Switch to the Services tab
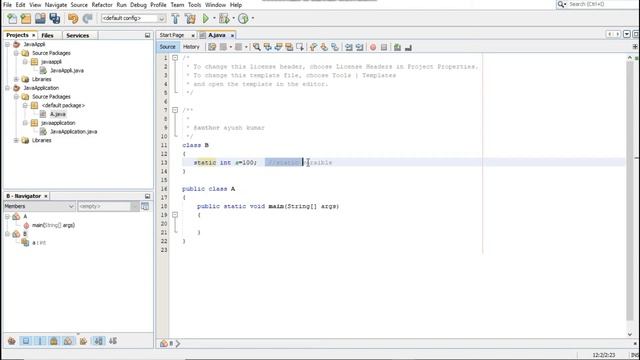 [78, 36]
